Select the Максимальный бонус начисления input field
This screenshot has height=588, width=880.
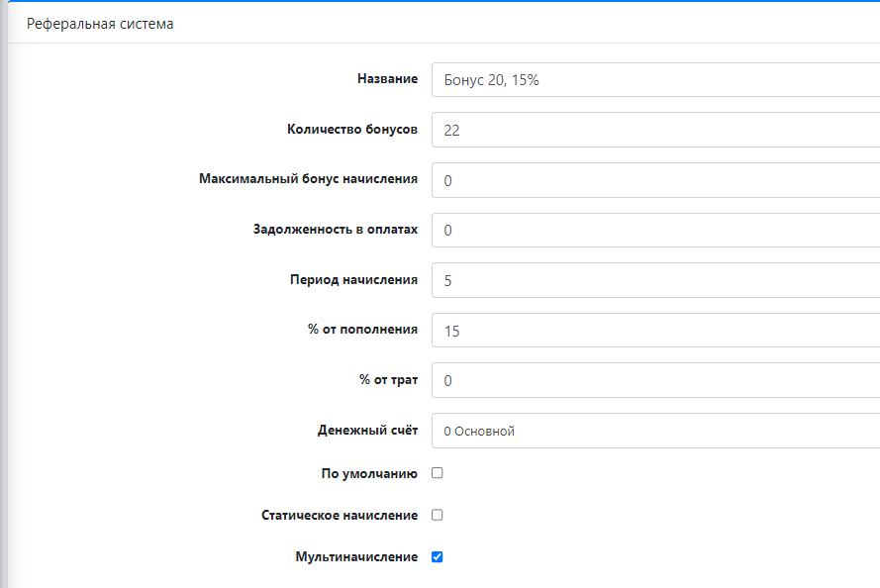coord(653,180)
